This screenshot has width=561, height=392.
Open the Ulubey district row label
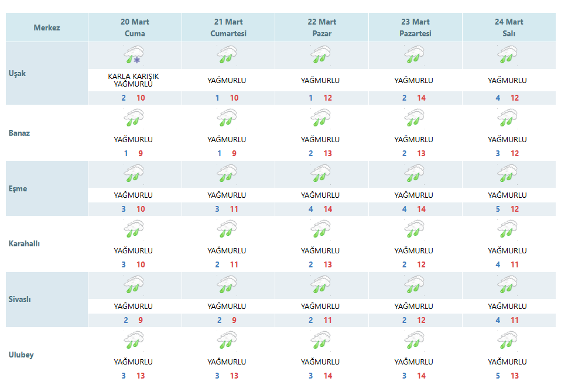coord(21,355)
